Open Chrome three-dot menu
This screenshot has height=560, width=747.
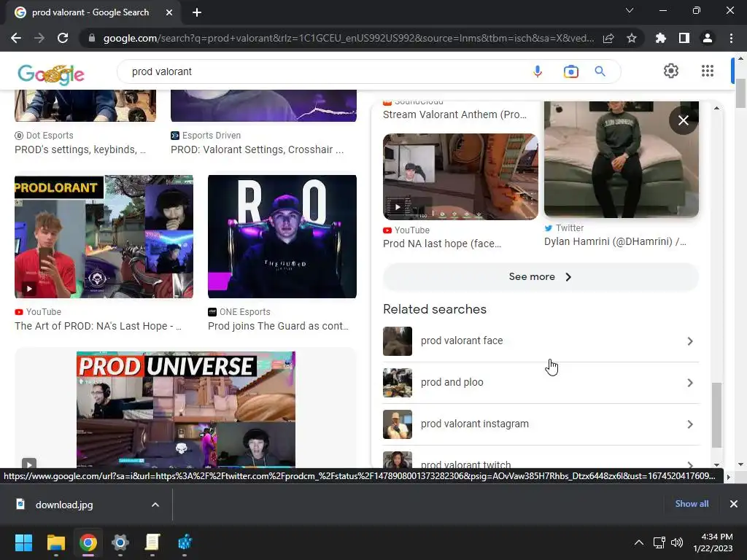click(x=731, y=38)
